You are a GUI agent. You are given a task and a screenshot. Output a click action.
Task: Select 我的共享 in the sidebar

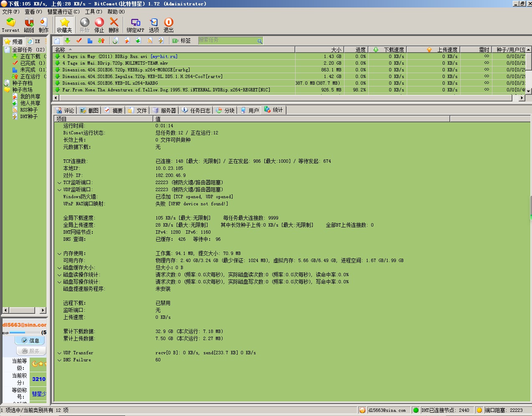click(x=30, y=96)
